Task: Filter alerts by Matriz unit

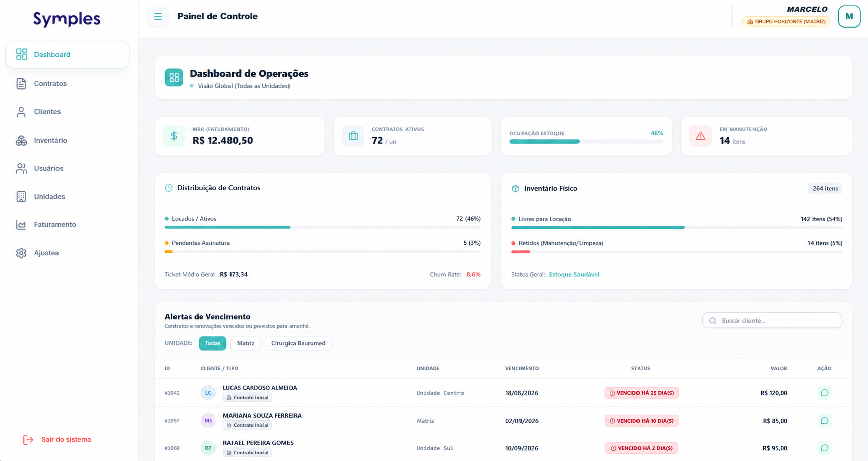Action: point(246,343)
